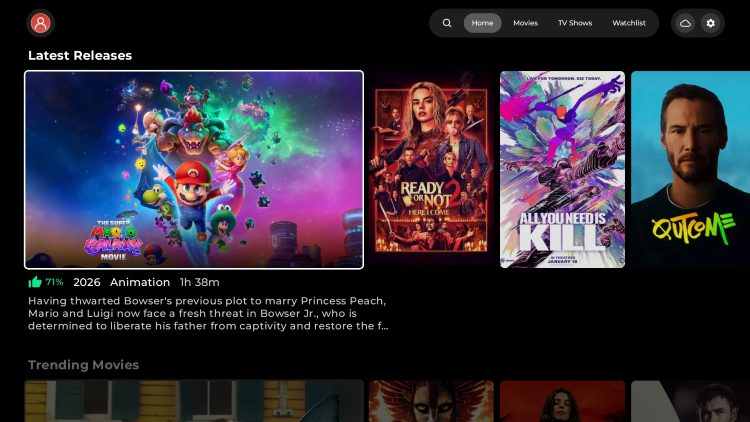The image size is (750, 422).
Task: Click the Animation genre label
Action: [x=140, y=282]
